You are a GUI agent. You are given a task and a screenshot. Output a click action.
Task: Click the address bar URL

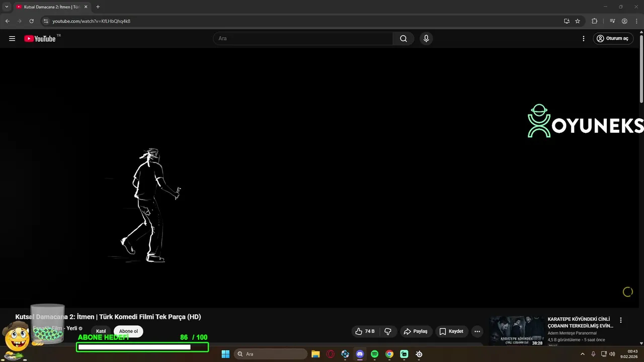click(x=92, y=21)
